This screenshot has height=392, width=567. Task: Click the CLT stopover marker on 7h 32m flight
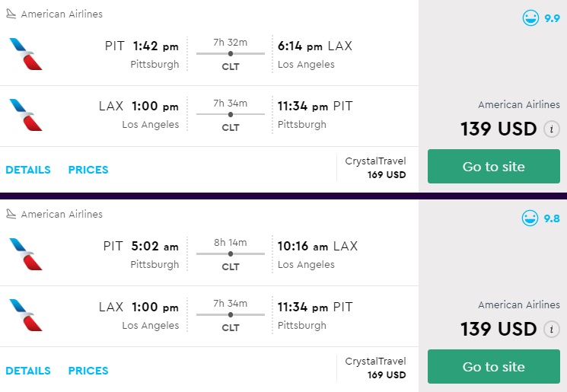pos(231,53)
